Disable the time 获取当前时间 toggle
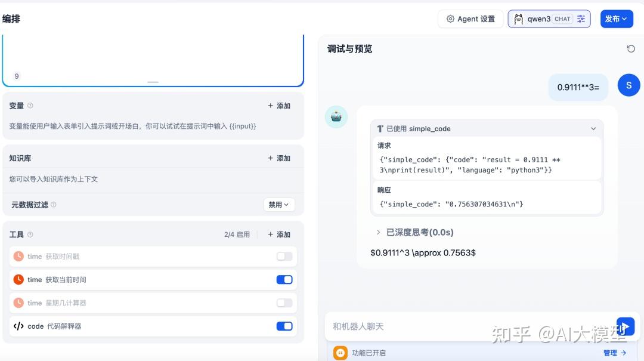644x361 pixels. pyautogui.click(x=284, y=279)
